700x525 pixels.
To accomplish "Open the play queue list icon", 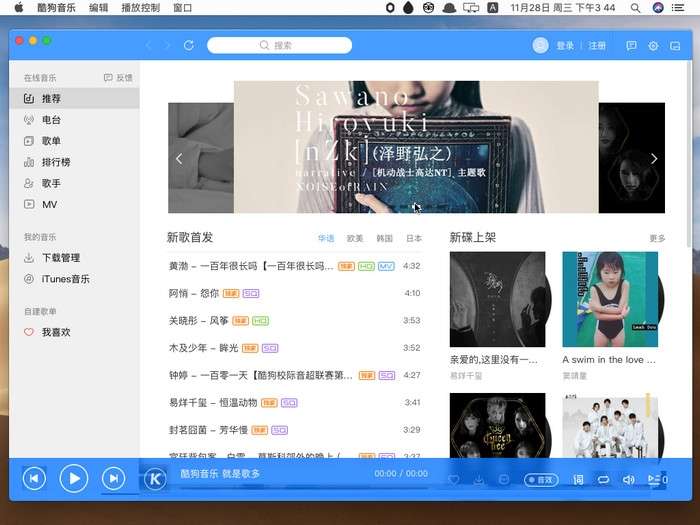I will (657, 480).
